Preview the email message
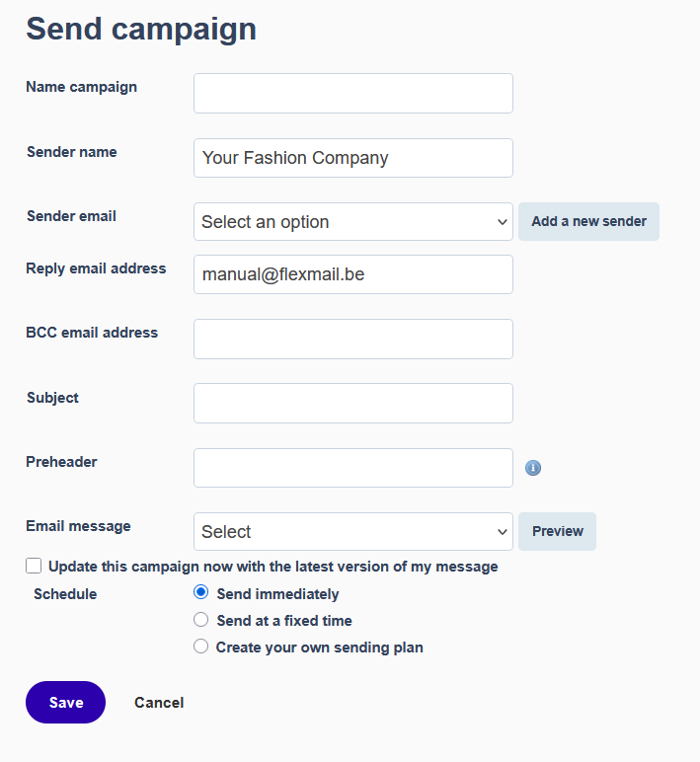Viewport: 700px width, 762px height. coord(557,531)
